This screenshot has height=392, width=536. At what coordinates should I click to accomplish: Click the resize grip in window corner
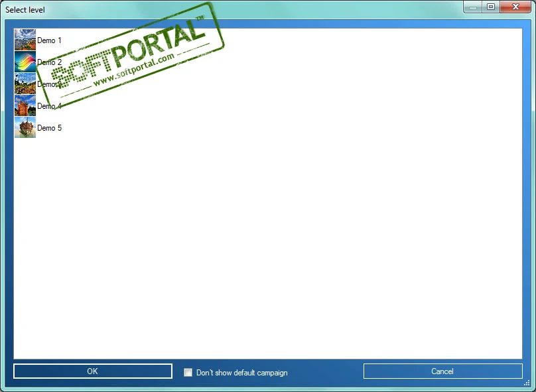[527, 383]
